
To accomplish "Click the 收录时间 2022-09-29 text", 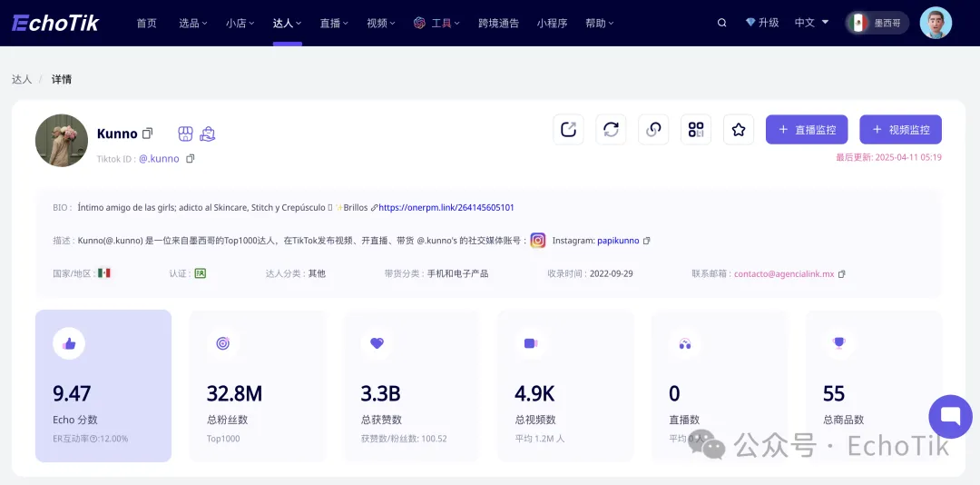I will coord(590,274).
